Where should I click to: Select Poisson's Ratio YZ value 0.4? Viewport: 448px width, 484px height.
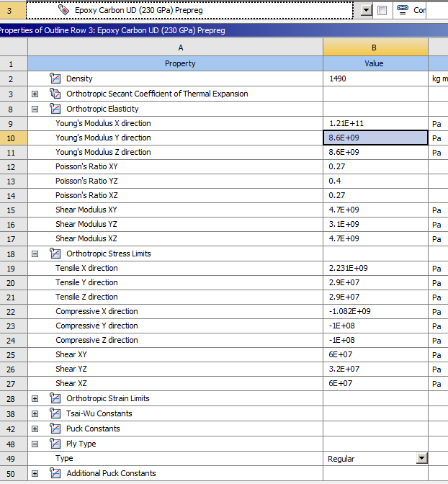pyautogui.click(x=375, y=181)
